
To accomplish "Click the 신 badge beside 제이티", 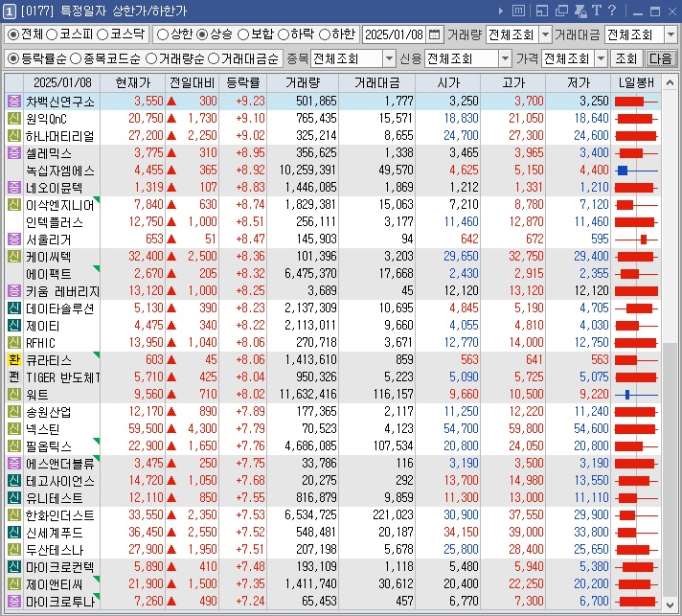I will click(x=14, y=326).
